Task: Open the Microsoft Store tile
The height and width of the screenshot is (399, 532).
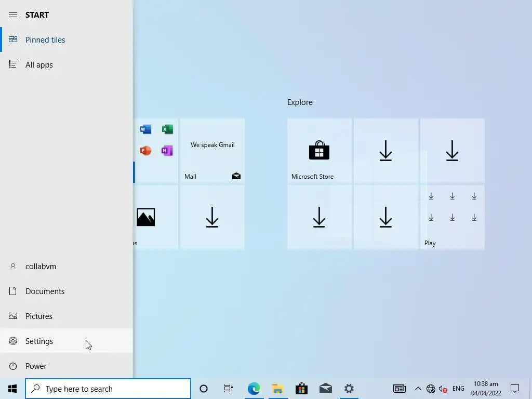Action: (320, 151)
